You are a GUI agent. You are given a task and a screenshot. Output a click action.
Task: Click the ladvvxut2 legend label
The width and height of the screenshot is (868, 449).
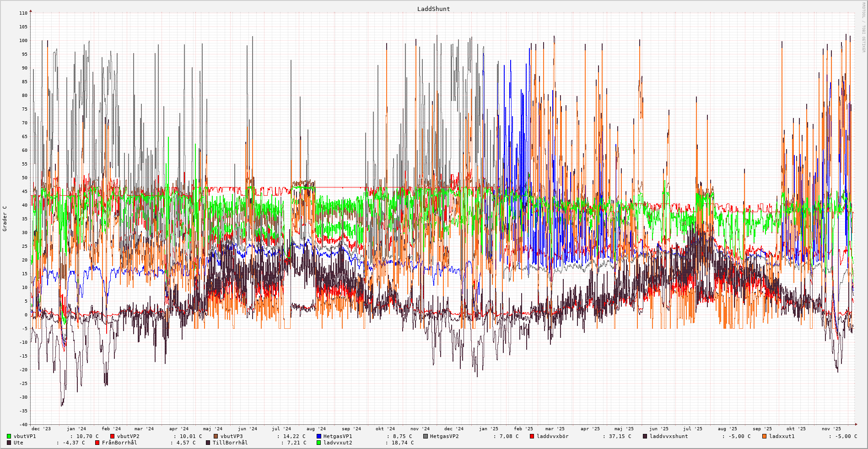(x=338, y=443)
